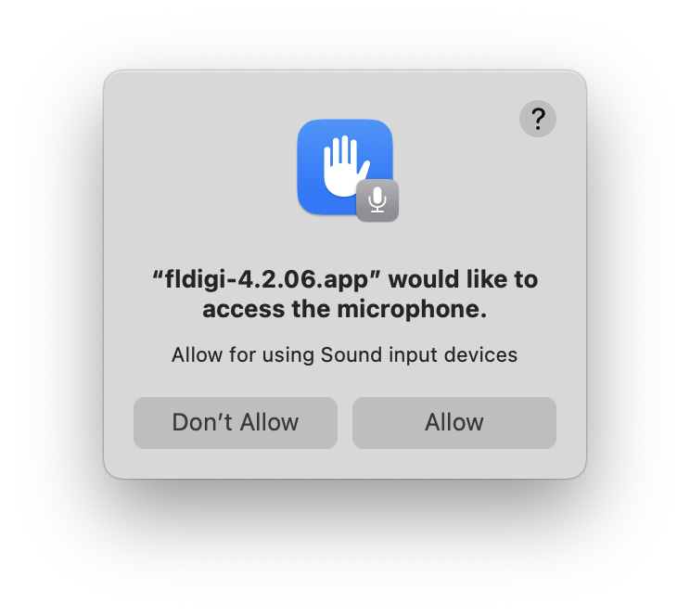
Task: Grant fldigi microphone permission via Allow
Action: (454, 423)
